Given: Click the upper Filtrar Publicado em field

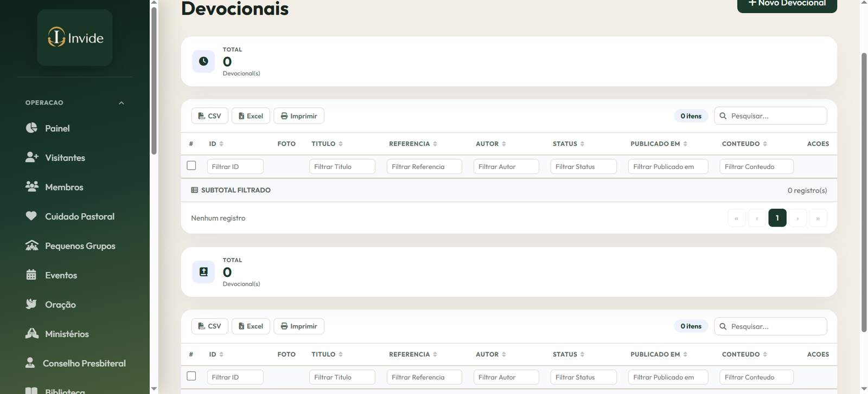Looking at the screenshot, I should click(x=668, y=166).
